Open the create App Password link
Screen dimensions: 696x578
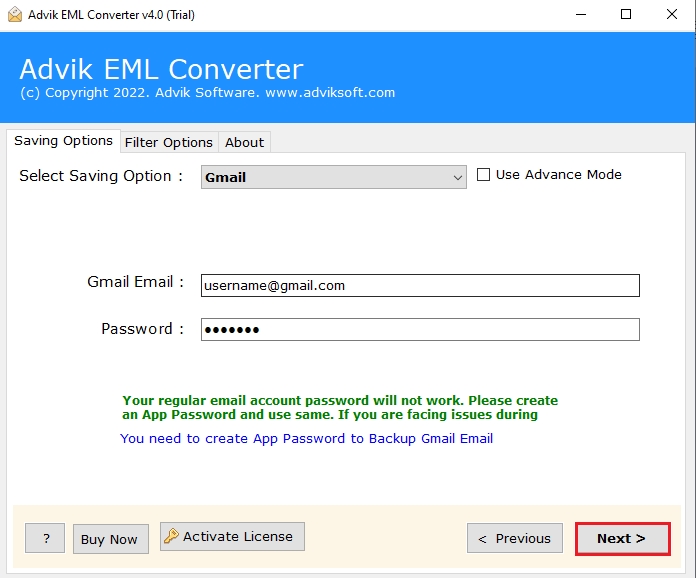pyautogui.click(x=306, y=439)
